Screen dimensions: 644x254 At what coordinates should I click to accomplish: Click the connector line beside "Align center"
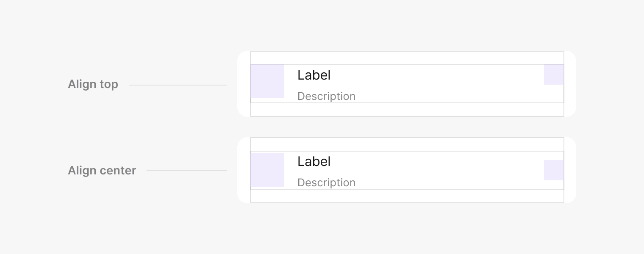(186, 171)
